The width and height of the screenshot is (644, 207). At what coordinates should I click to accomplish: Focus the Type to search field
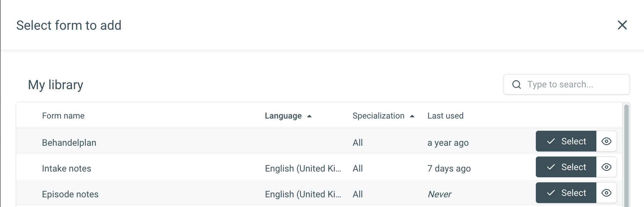[567, 85]
